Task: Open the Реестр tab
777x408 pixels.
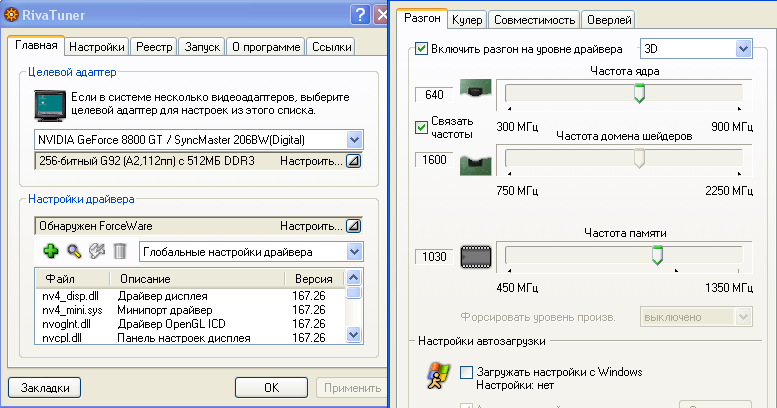Action: pos(154,47)
